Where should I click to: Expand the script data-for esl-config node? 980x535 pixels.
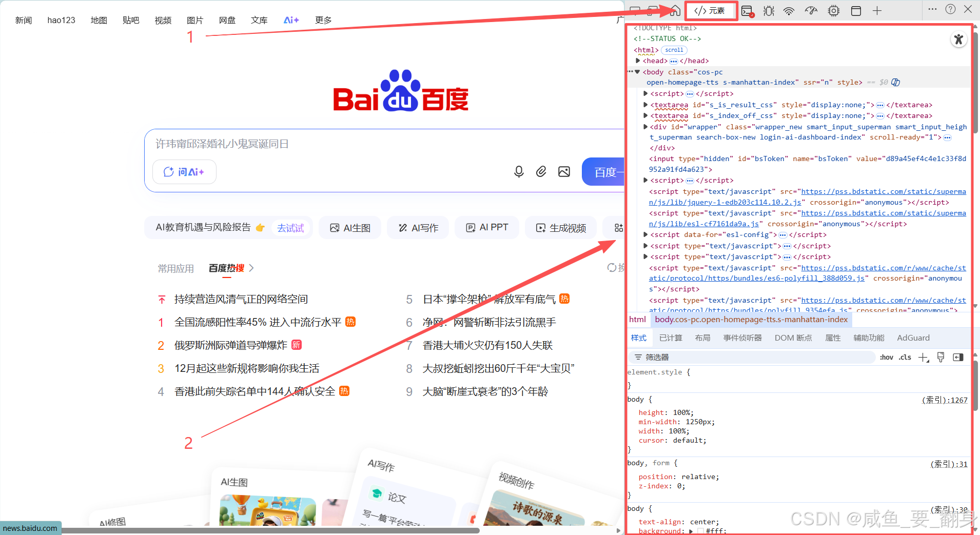(x=645, y=234)
